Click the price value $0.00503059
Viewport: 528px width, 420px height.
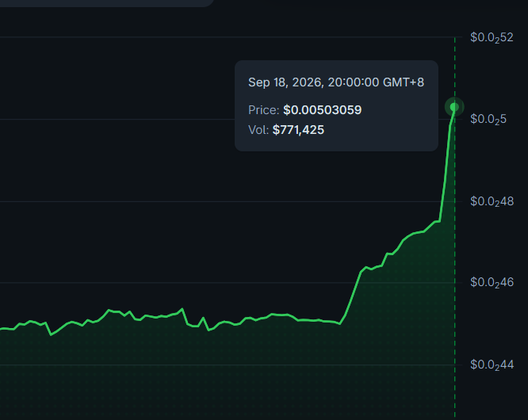pos(322,110)
